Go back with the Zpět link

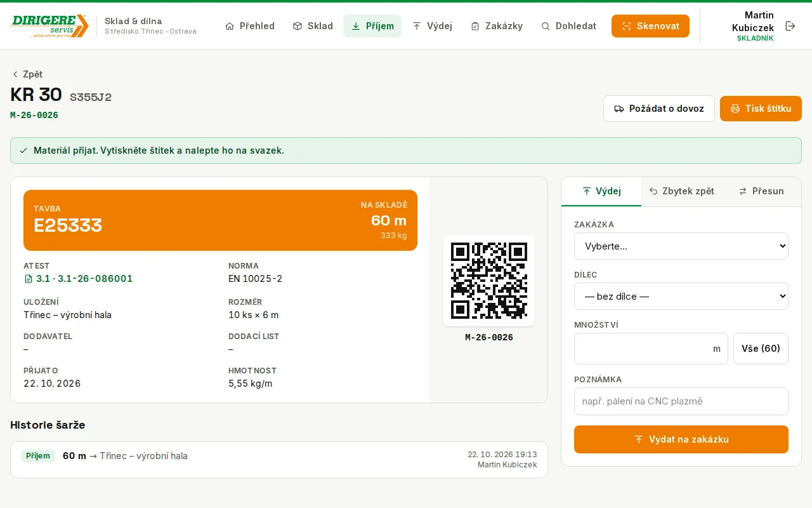click(x=27, y=74)
